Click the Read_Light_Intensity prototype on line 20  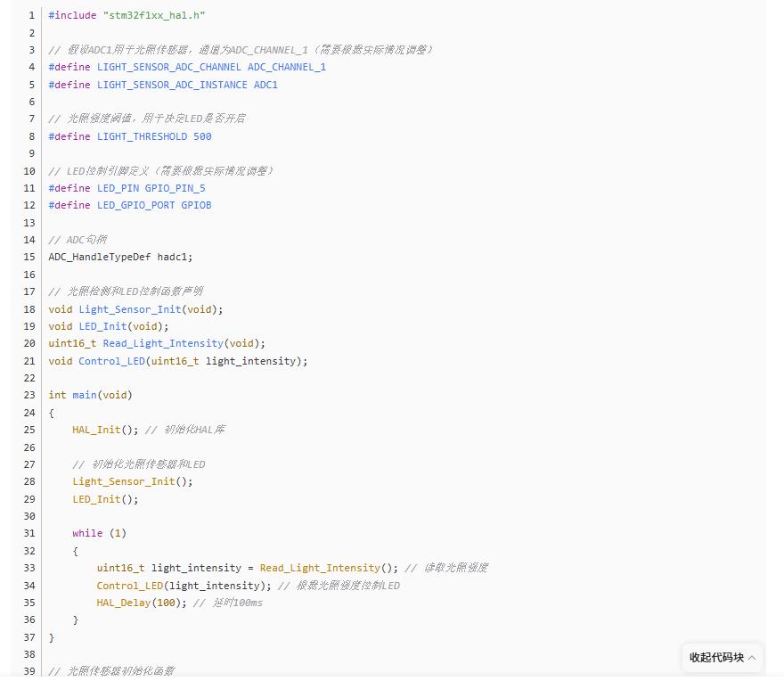click(x=163, y=343)
